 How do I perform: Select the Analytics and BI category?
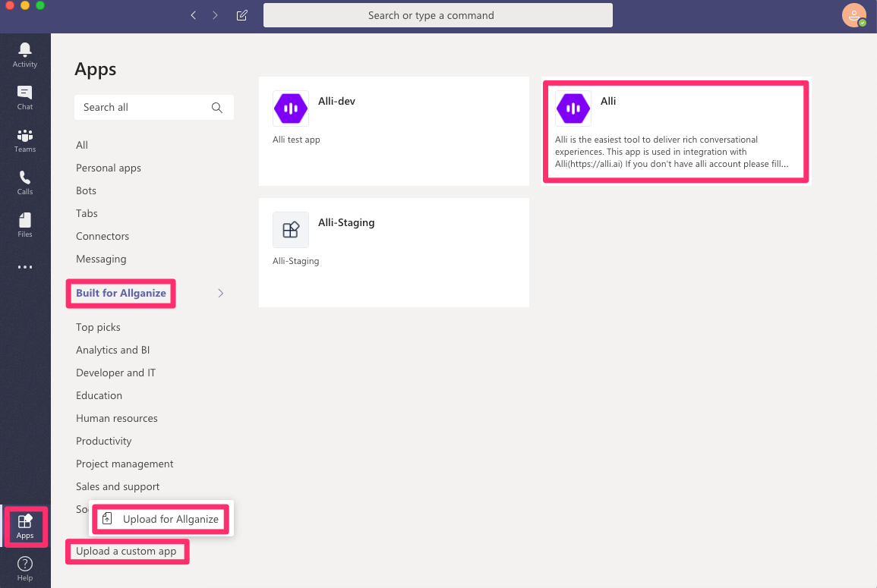tap(113, 350)
